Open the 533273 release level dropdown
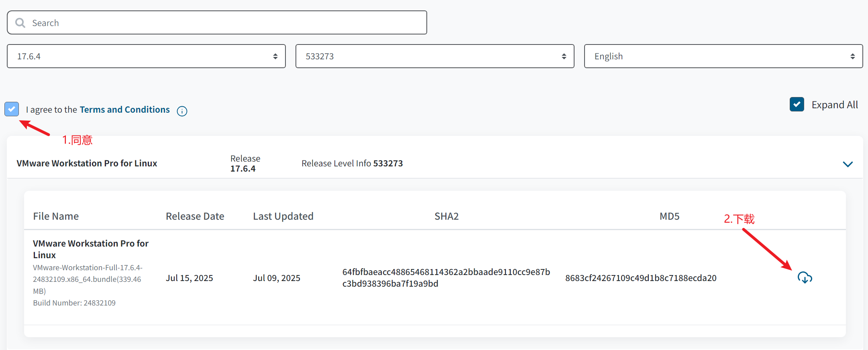The image size is (868, 350). pyautogui.click(x=435, y=56)
